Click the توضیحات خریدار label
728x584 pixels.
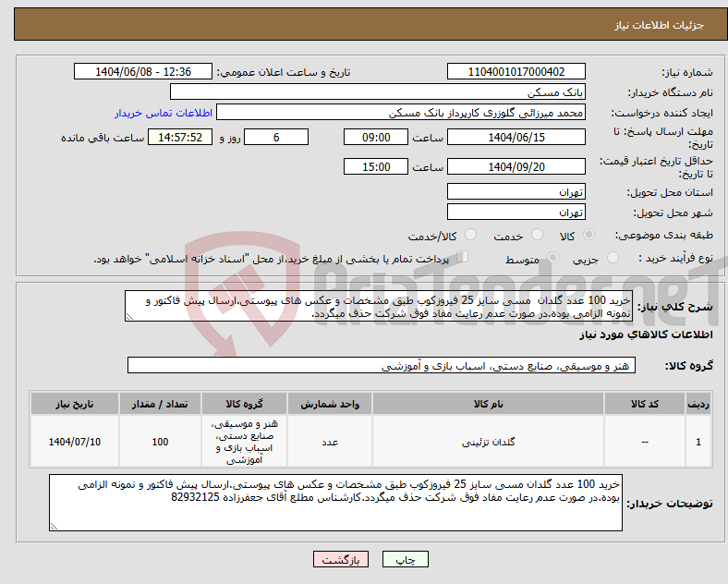tap(670, 504)
